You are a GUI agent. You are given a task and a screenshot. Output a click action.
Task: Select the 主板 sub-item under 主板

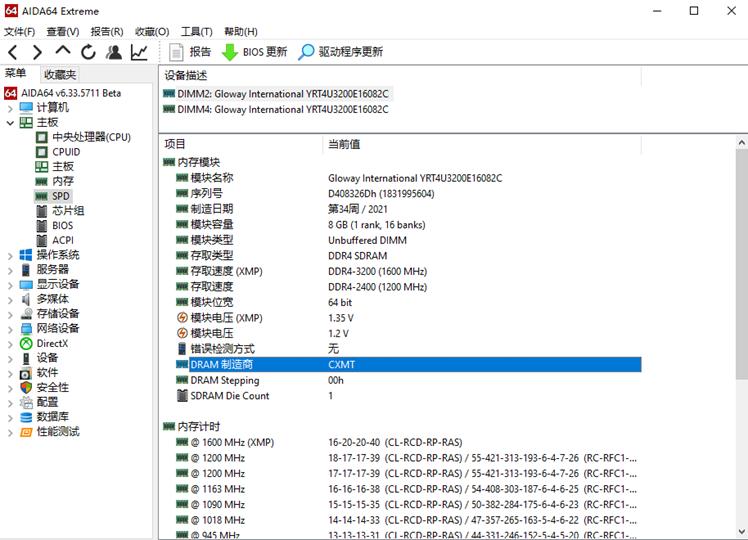[54, 166]
